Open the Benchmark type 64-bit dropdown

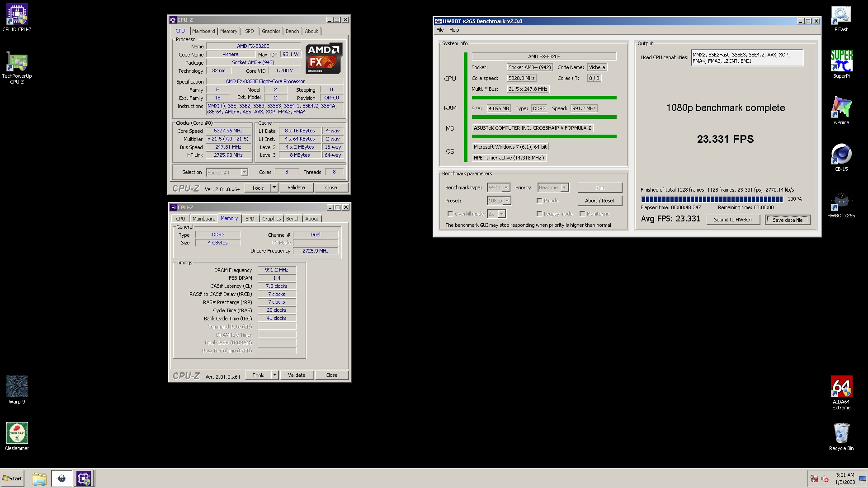499,188
